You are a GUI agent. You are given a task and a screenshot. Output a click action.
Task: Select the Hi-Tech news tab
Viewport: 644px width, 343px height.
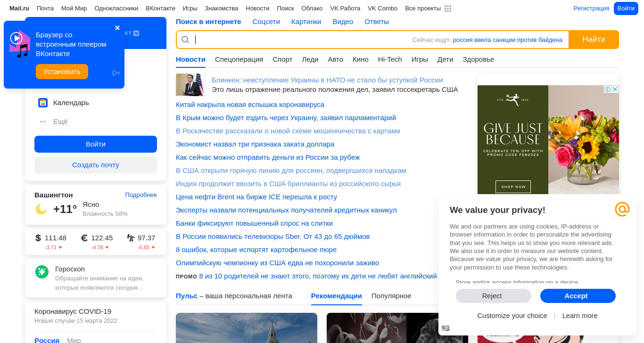[x=390, y=59]
